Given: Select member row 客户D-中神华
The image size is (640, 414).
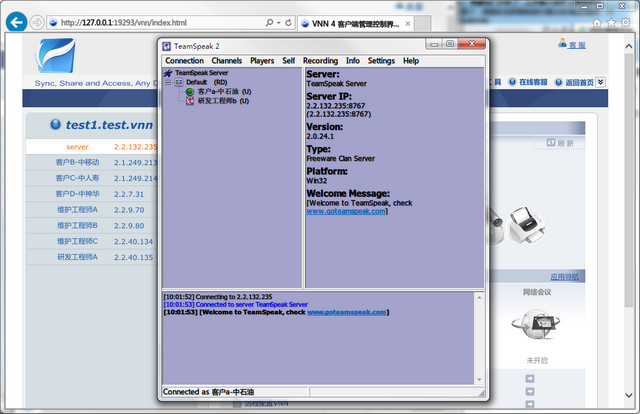Looking at the screenshot, I should pyautogui.click(x=92, y=194).
